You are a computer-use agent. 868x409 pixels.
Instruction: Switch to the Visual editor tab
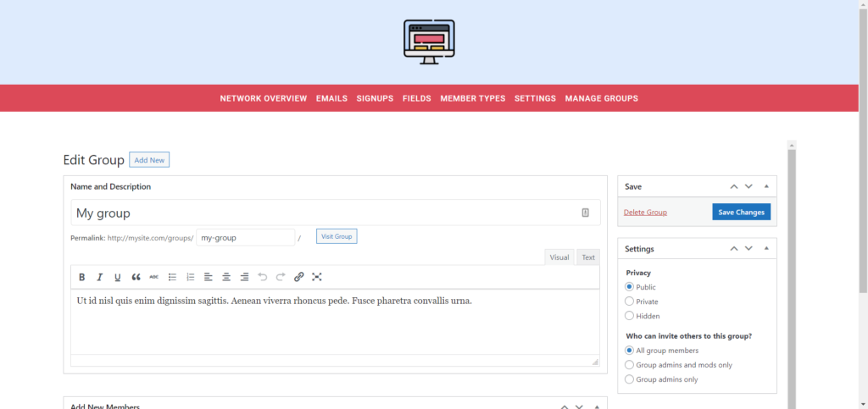point(559,257)
